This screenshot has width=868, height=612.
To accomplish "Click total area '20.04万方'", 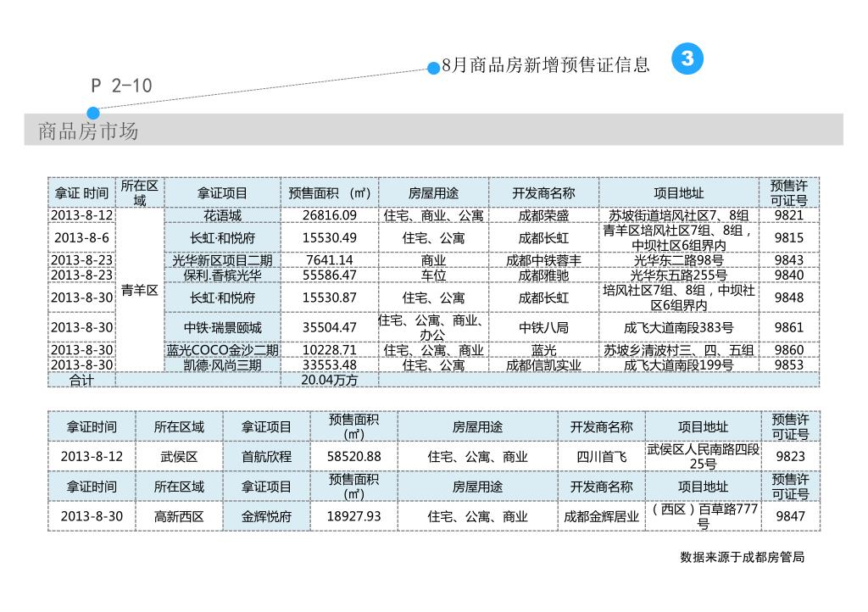I will [330, 380].
